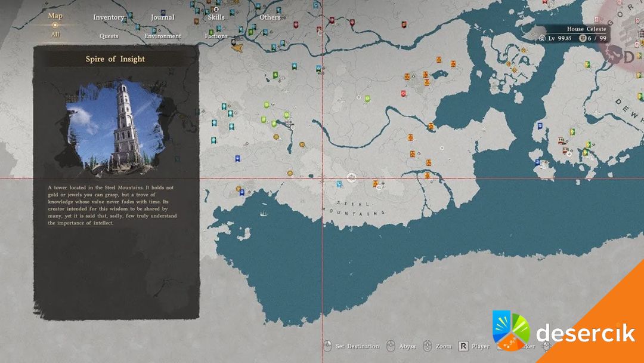
Task: Switch to the Journal tab
Action: point(162,17)
